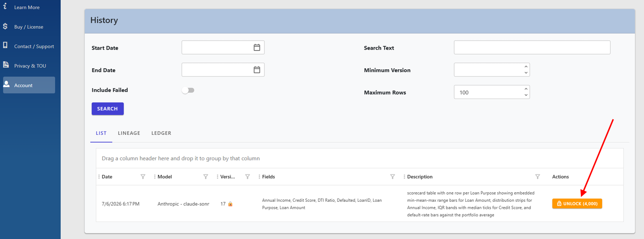Increase the Maximum Rows value
The height and width of the screenshot is (239, 644).
point(526,89)
